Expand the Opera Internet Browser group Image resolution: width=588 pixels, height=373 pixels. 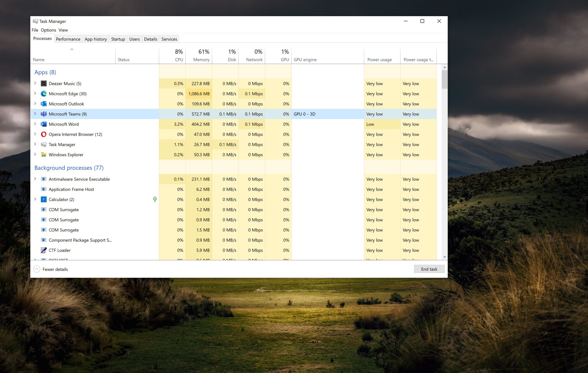coord(35,134)
